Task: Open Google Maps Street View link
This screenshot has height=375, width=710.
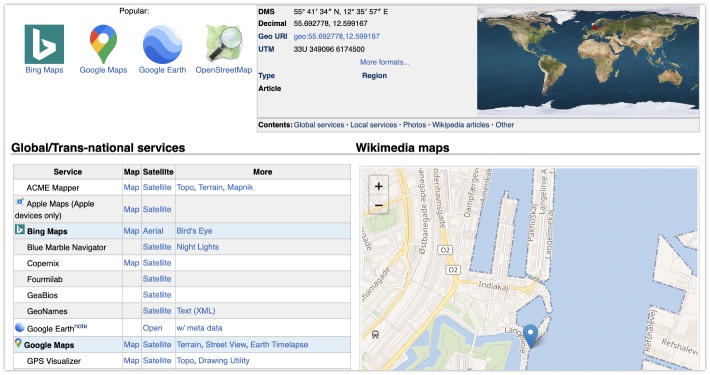Action: click(x=226, y=344)
